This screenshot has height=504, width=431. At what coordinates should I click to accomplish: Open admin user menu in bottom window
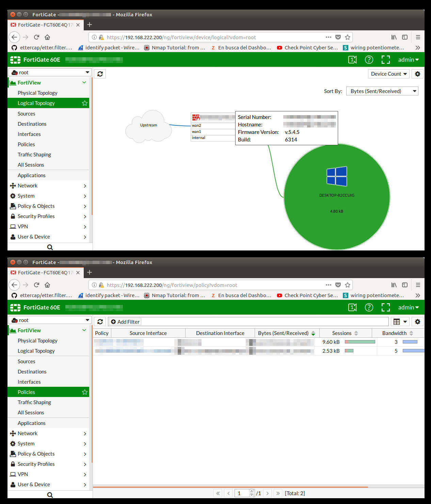[409, 307]
